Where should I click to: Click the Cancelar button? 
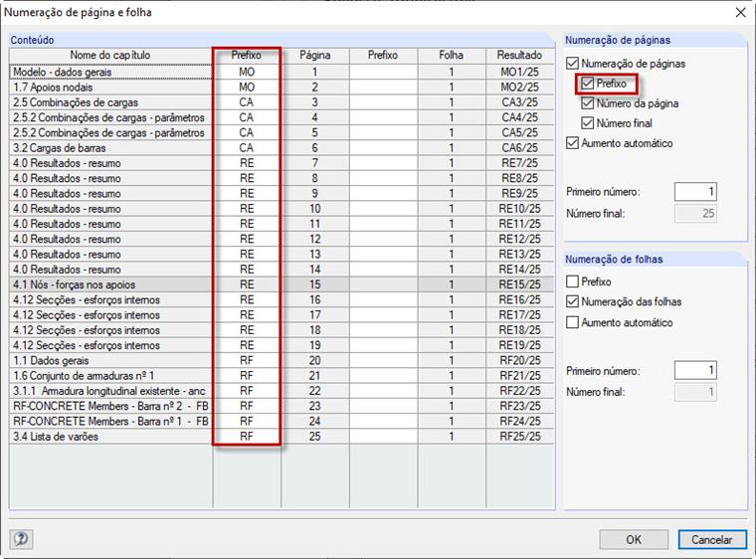tap(712, 539)
